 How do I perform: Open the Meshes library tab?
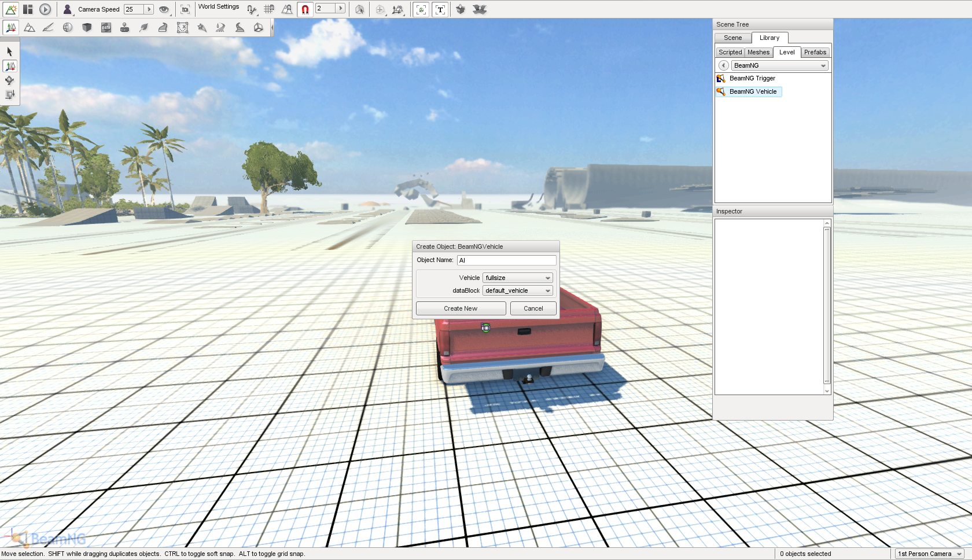tap(759, 52)
